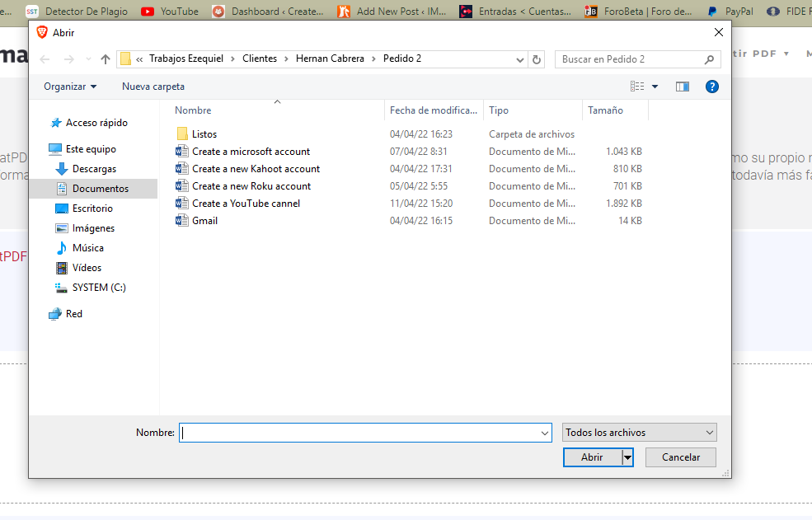Image resolution: width=812 pixels, height=520 pixels.
Task: Select the Gmail Word document
Action: [x=204, y=221]
